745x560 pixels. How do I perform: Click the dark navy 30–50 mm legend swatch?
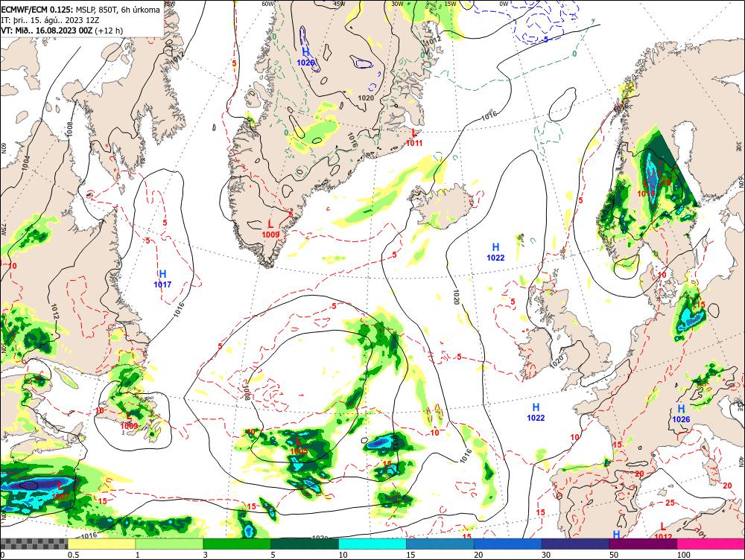[x=575, y=544]
